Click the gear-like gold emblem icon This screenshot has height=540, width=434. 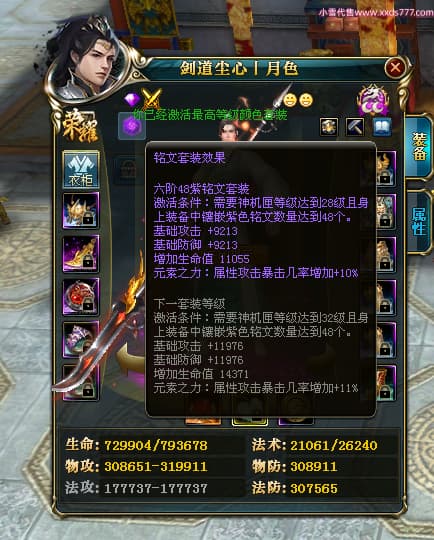click(x=328, y=127)
